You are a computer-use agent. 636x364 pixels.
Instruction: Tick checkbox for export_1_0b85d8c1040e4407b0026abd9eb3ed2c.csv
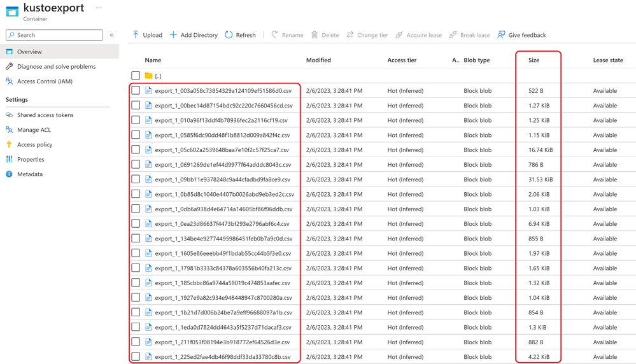(x=136, y=194)
